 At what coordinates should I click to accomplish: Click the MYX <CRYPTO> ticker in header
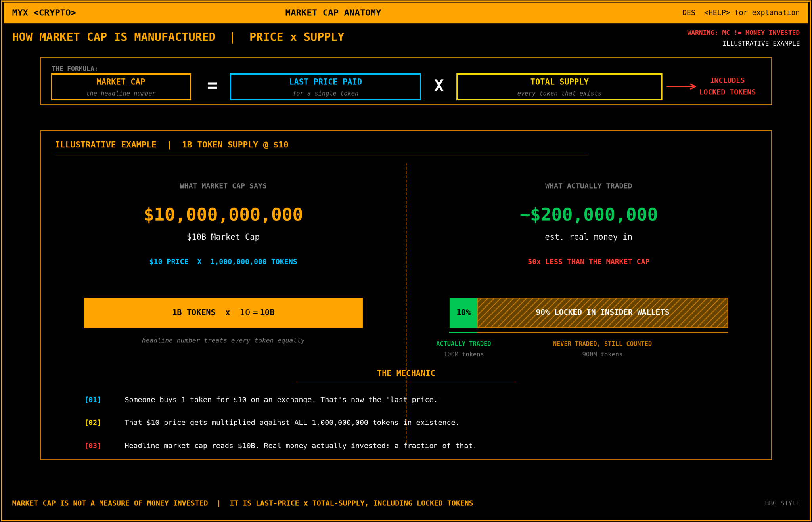(x=44, y=13)
